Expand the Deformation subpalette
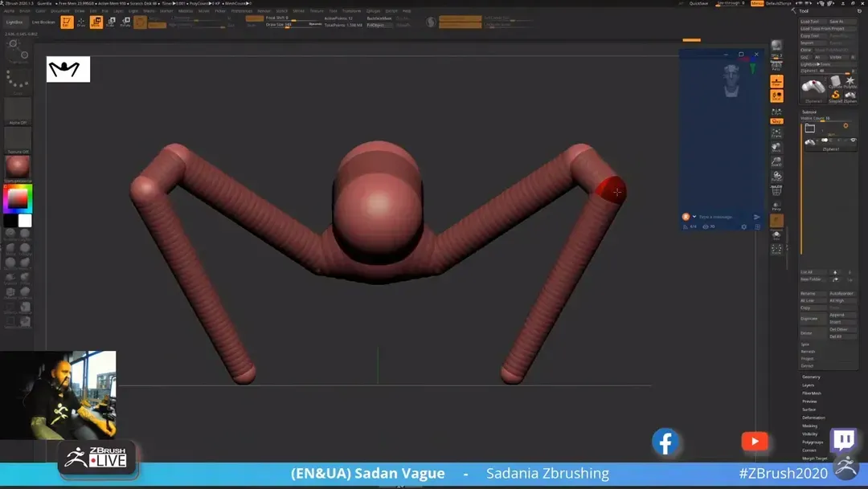Image resolution: width=868 pixels, height=489 pixels. pos(813,418)
